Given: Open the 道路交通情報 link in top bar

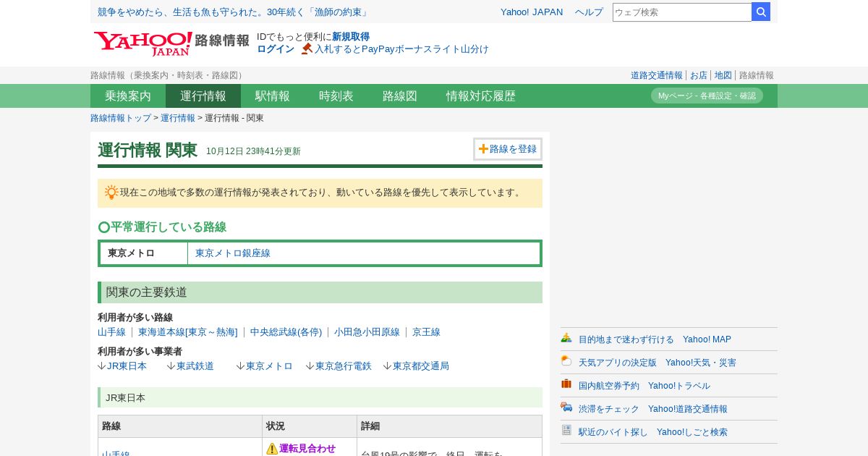Looking at the screenshot, I should point(656,75).
